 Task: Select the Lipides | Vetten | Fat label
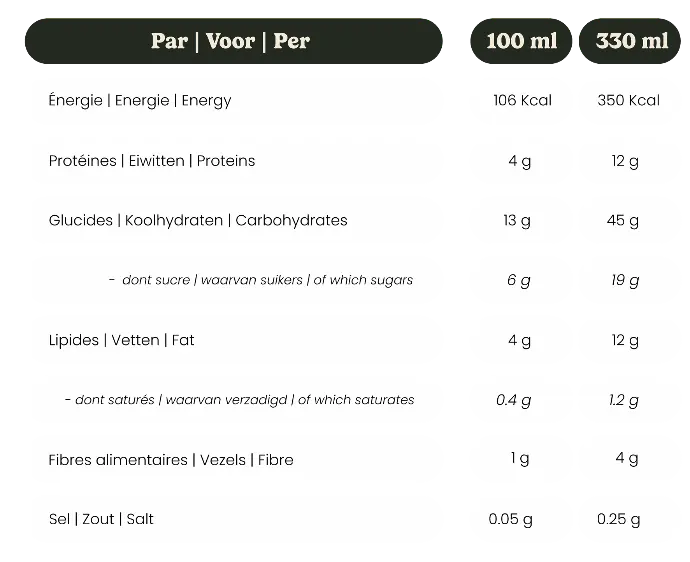point(122,340)
